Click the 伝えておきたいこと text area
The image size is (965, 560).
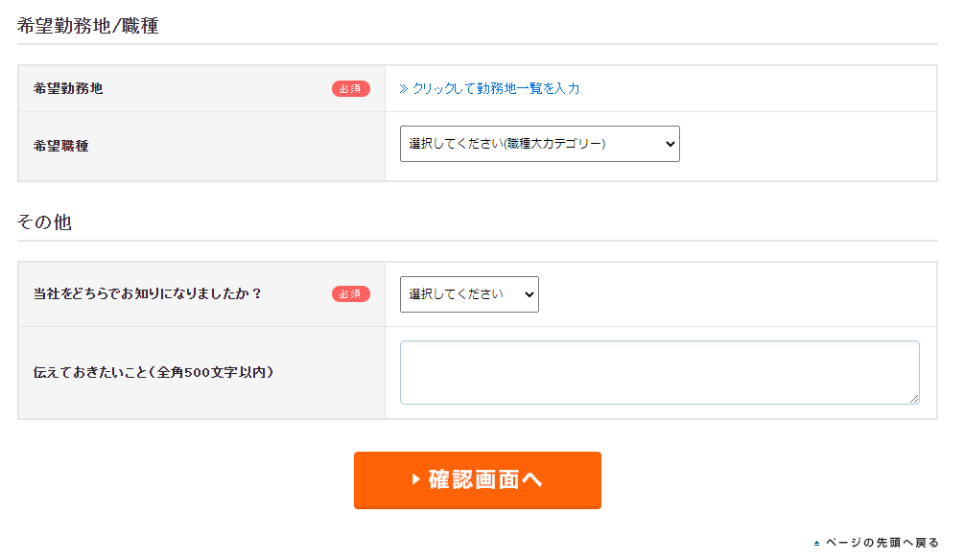tap(659, 372)
